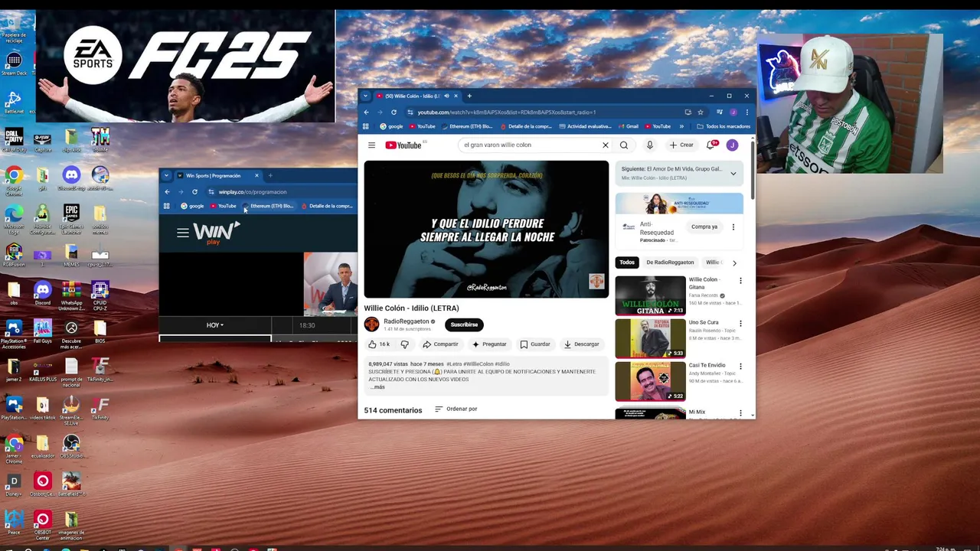Dislike the Idilio video
Image resolution: width=980 pixels, height=551 pixels.
click(405, 344)
